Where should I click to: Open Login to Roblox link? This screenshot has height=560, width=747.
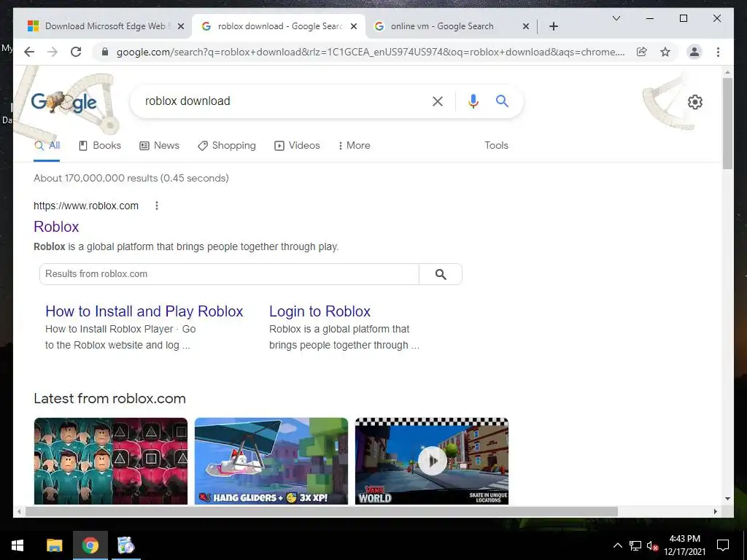coord(320,311)
